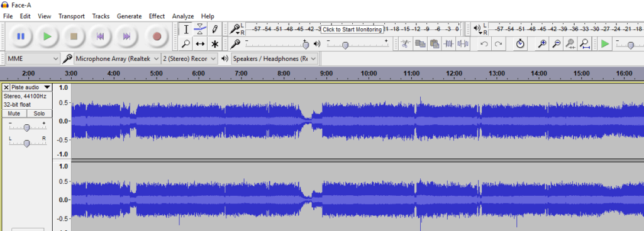The width and height of the screenshot is (644, 231).
Task: Click the Zoom In magnifier icon
Action: pos(543,43)
